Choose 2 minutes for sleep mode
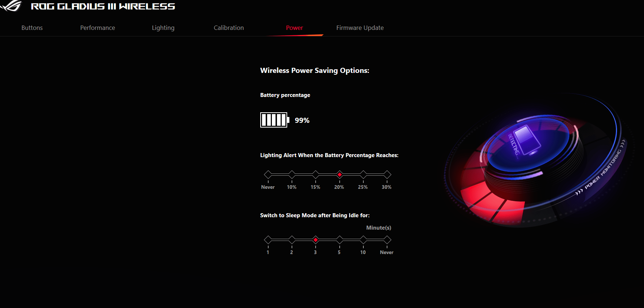The height and width of the screenshot is (308, 644). [292, 240]
